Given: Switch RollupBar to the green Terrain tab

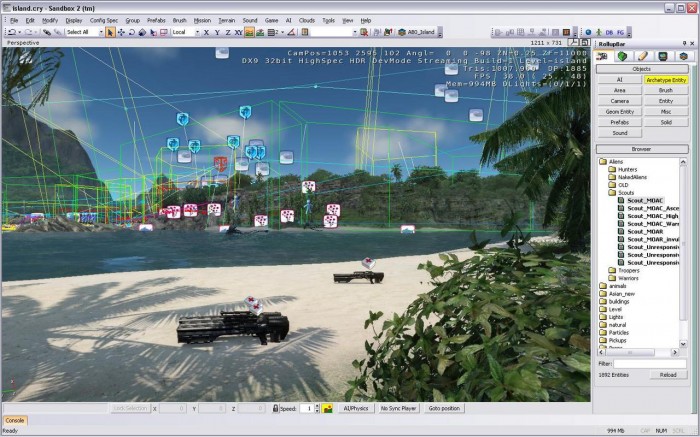Looking at the screenshot, I should click(x=622, y=56).
